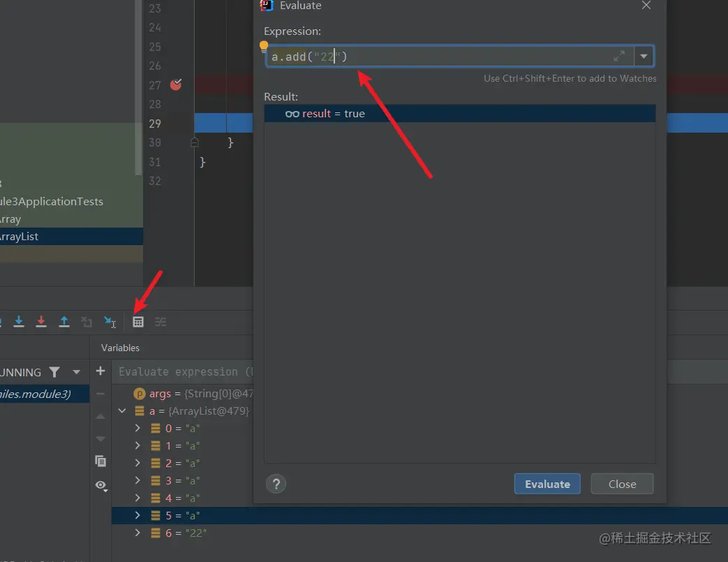728x562 pixels.
Task: Click the intention lightbulb in Evaluate dialog
Action: 263,47
